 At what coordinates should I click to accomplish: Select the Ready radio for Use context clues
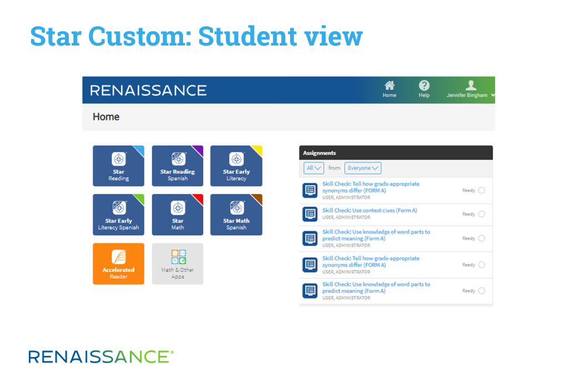[481, 214]
